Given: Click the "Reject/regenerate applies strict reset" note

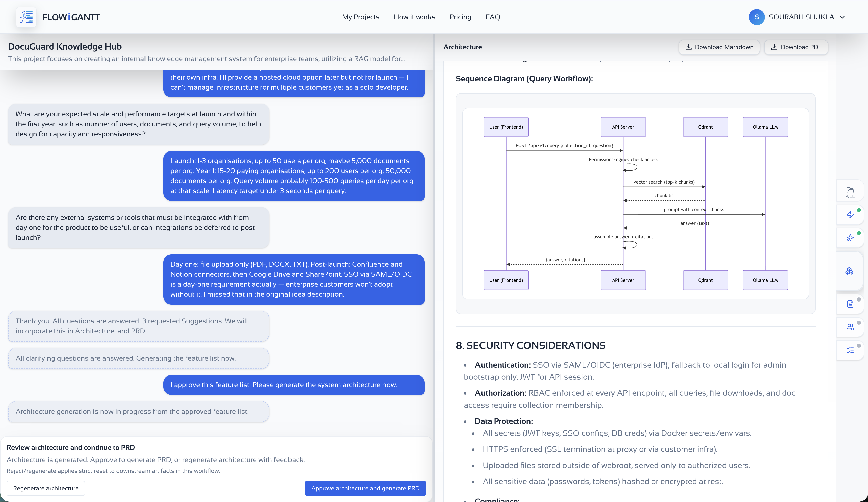Looking at the screenshot, I should click(x=113, y=471).
